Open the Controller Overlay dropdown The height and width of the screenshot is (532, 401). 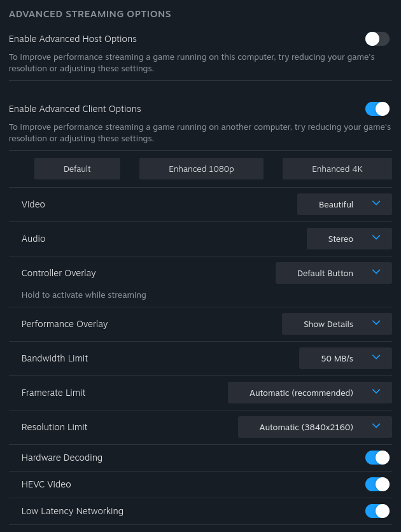(334, 273)
